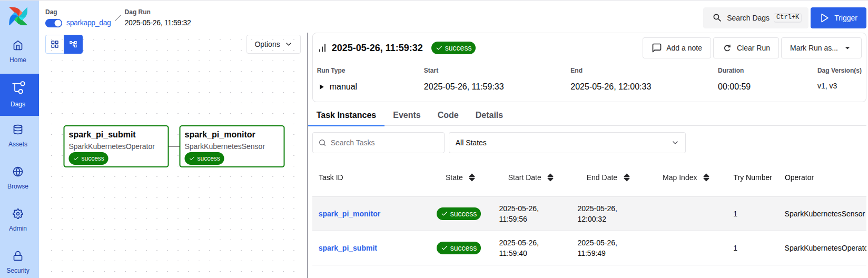
Task: Toggle the sparkapp_dag pause switch
Action: click(54, 23)
